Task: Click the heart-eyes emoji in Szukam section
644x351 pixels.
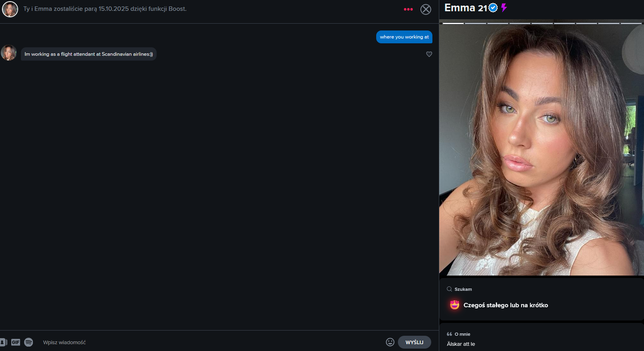Action: pyautogui.click(x=454, y=305)
